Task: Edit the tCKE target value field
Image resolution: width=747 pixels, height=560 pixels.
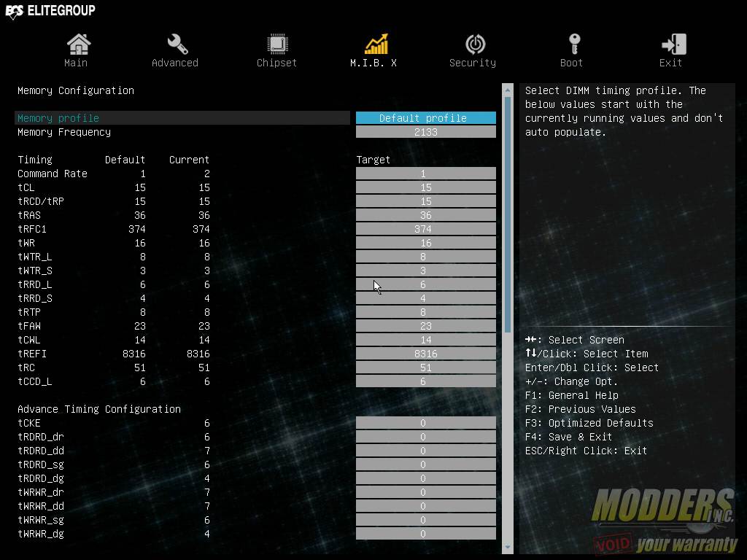Action: [426, 423]
